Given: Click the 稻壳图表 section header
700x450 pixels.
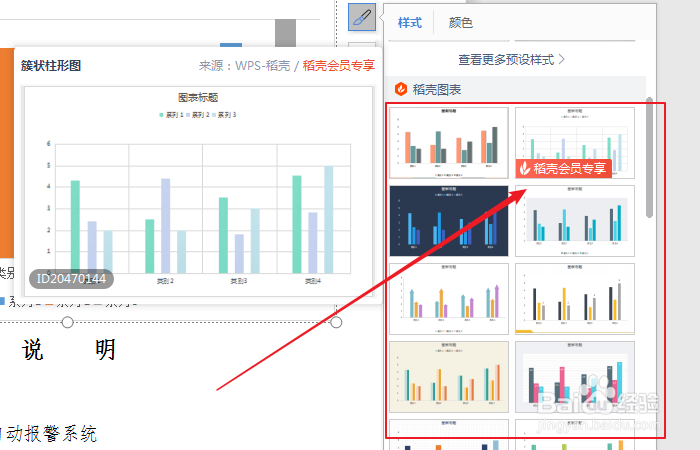Looking at the screenshot, I should (516, 89).
